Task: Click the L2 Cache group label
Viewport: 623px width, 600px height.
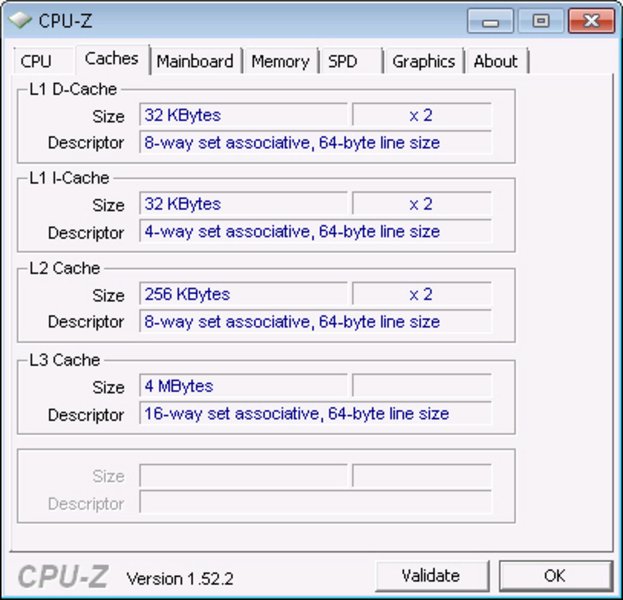Action: coord(65,268)
